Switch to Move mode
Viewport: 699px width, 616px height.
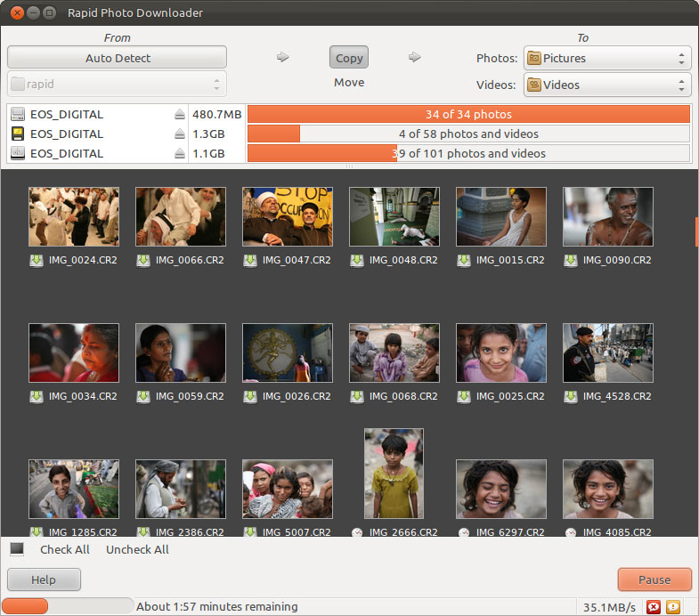(x=349, y=83)
